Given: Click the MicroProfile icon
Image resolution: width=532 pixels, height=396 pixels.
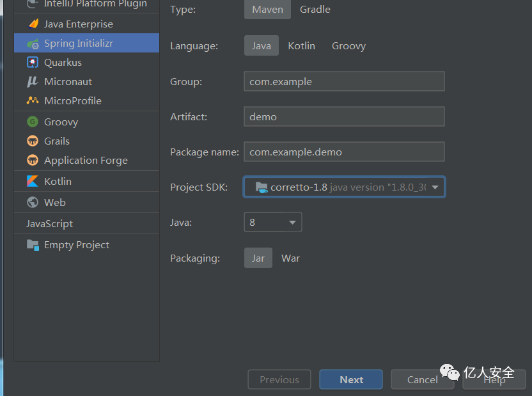Looking at the screenshot, I should tap(33, 101).
